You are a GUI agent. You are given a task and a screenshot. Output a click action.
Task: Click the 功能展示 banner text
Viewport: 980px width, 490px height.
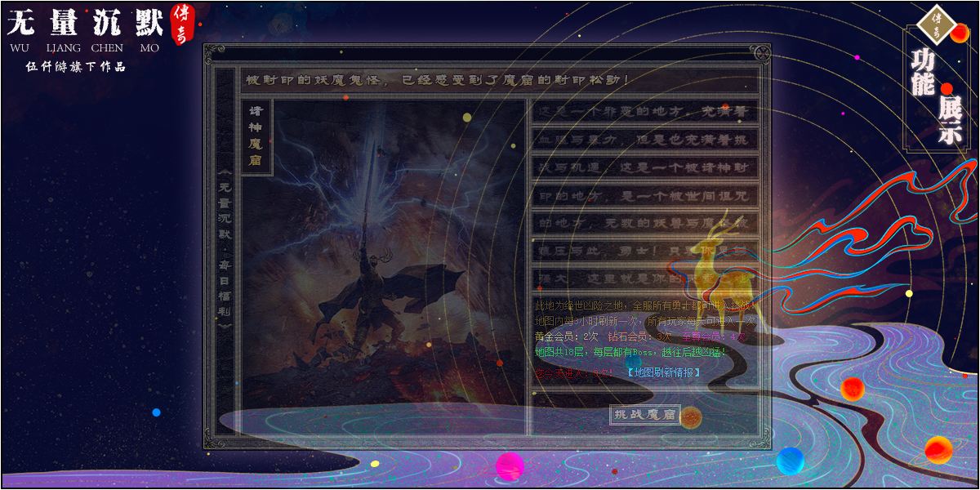(x=937, y=94)
